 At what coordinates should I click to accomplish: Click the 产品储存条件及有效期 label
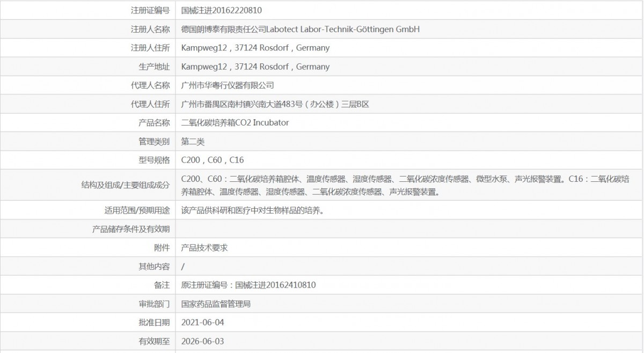tap(131, 230)
